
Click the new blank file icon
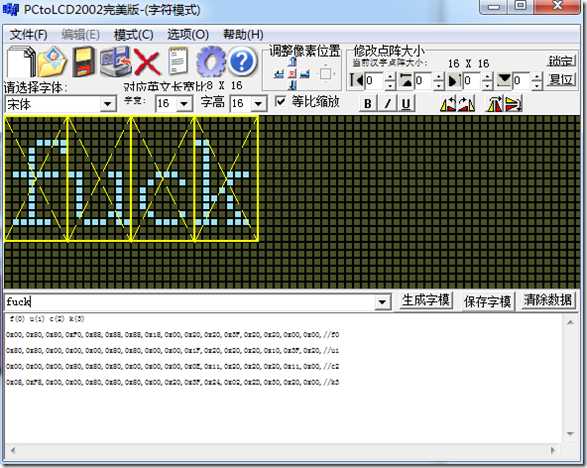21,62
